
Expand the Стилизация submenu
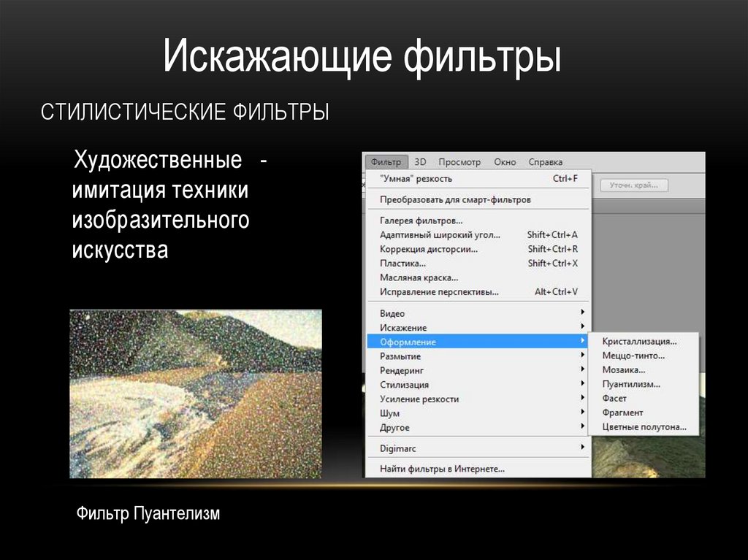[x=478, y=385]
